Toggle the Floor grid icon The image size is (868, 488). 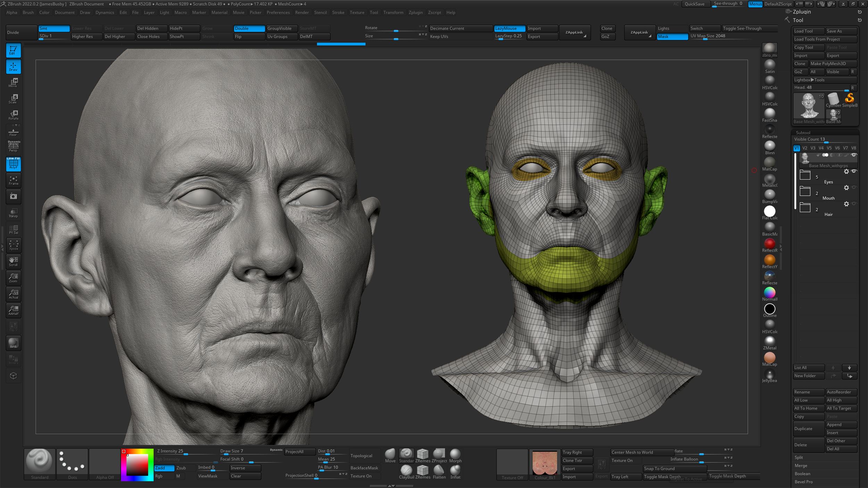13,132
